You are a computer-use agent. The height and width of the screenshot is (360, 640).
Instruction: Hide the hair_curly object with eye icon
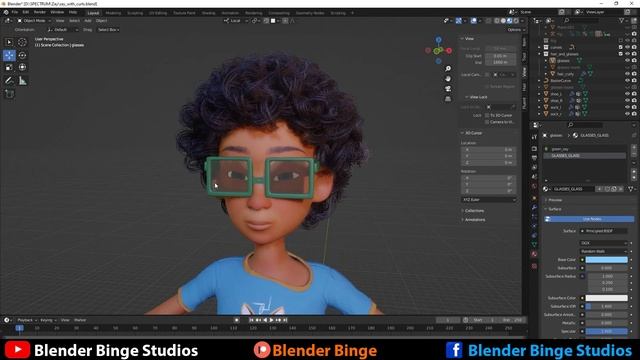click(627, 74)
